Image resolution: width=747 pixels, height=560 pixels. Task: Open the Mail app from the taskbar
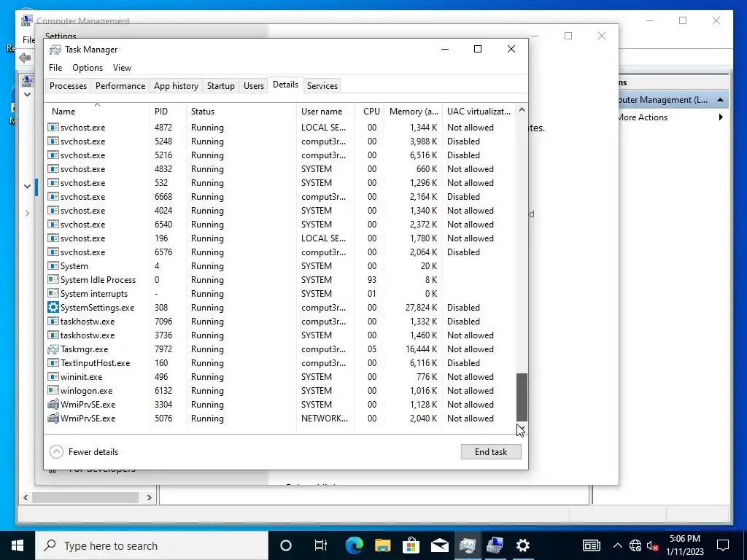[x=439, y=545]
